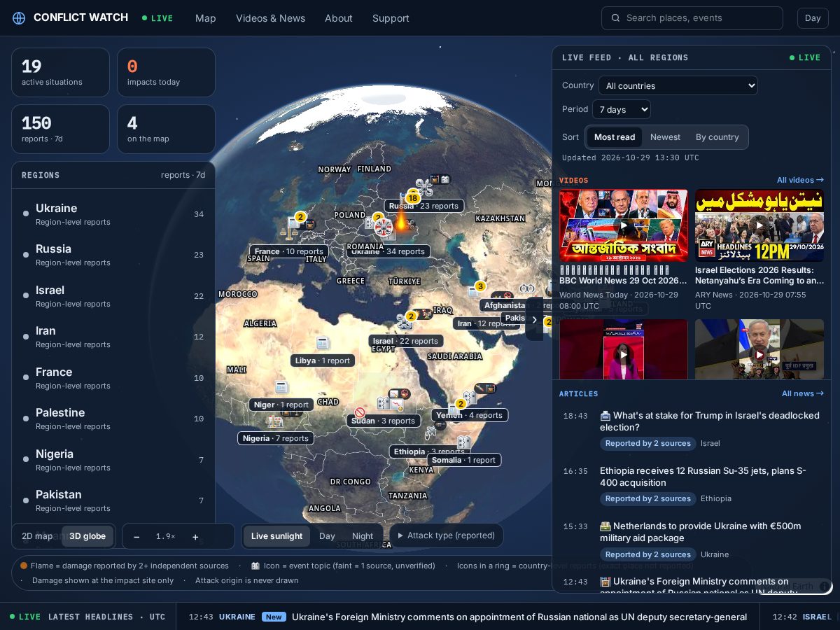Image resolution: width=840 pixels, height=630 pixels.
Task: Click the newspaper icon above Libya label
Action: (x=323, y=343)
